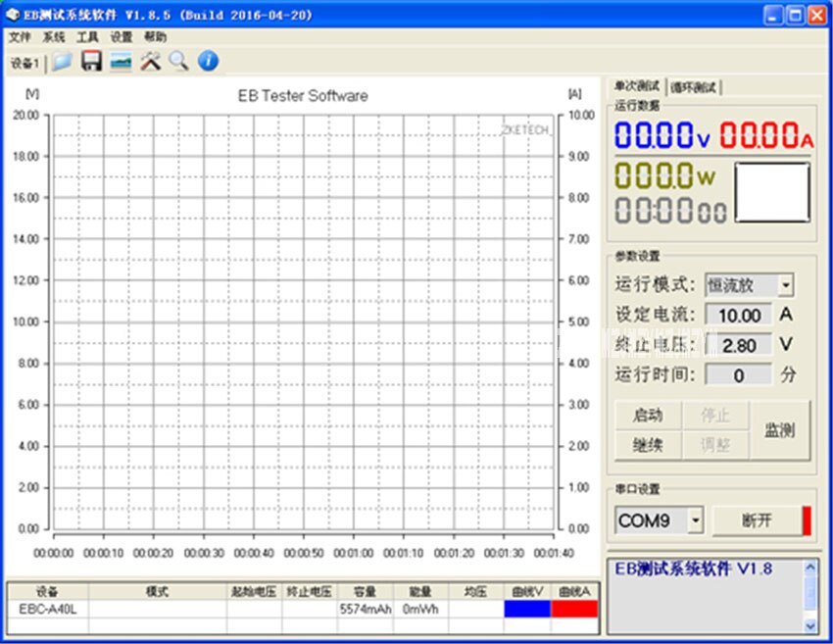Select the 设备1 device tab
833x644 pixels.
[25, 62]
